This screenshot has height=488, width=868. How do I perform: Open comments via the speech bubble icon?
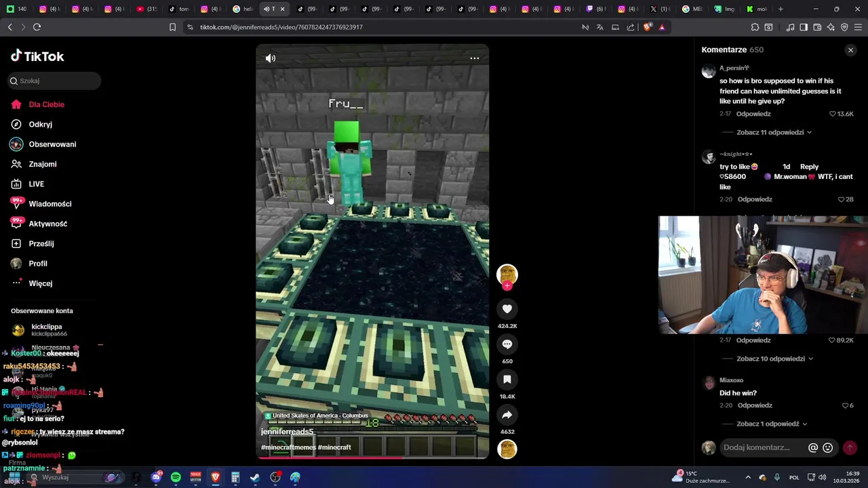(507, 344)
